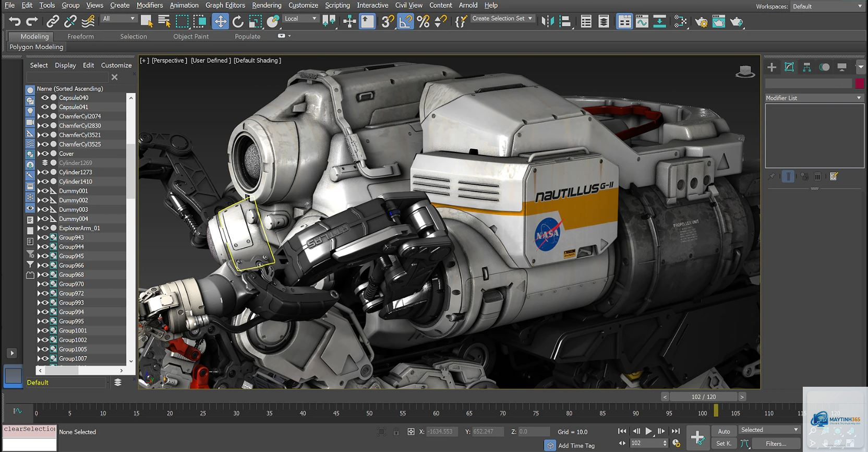Image resolution: width=868 pixels, height=452 pixels.
Task: Open the key filter Selected dropdown
Action: click(769, 430)
